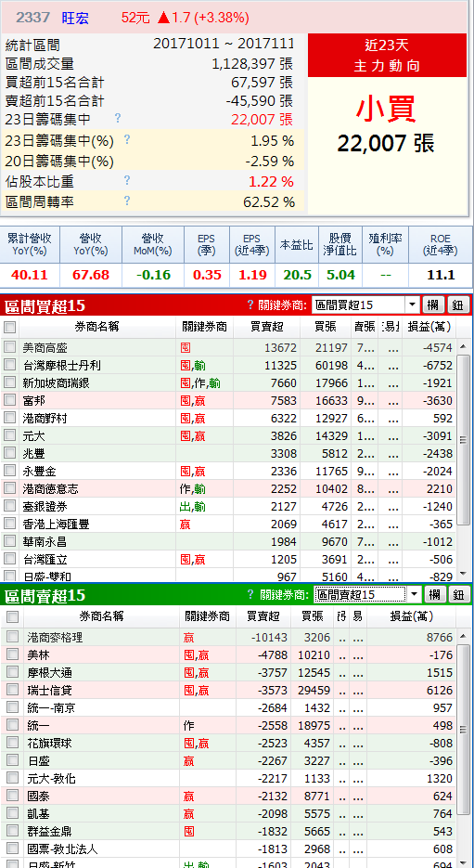Sort sell table by 券商名稱 column
The image size is (474, 868).
tap(102, 616)
